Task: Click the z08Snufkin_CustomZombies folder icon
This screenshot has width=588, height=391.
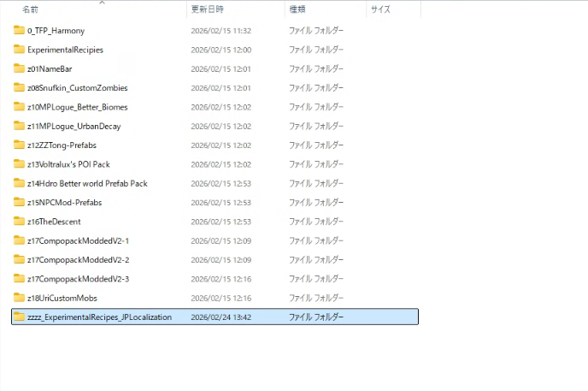Action: pos(19,88)
